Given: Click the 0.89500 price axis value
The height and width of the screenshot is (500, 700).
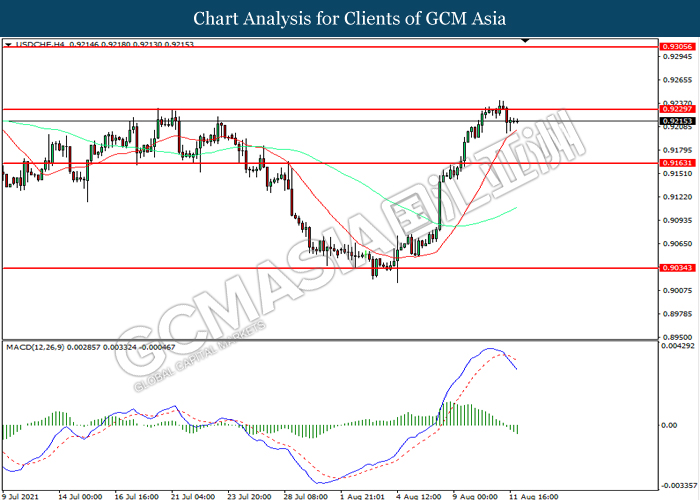Looking at the screenshot, I should coord(678,338).
